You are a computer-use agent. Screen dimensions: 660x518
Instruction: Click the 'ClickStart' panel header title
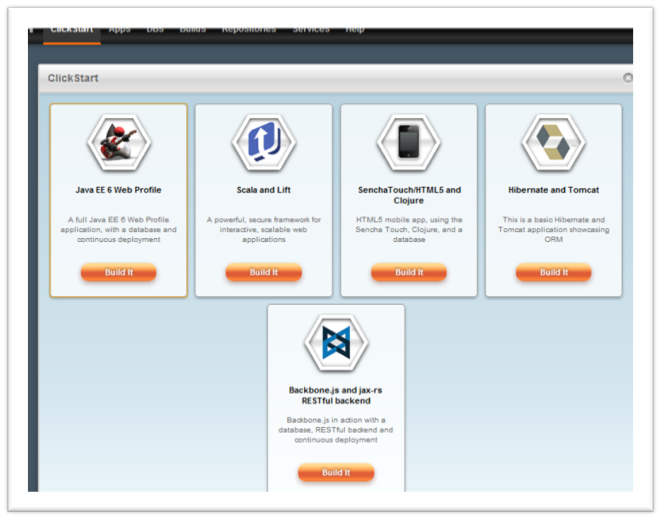pyautogui.click(x=73, y=78)
